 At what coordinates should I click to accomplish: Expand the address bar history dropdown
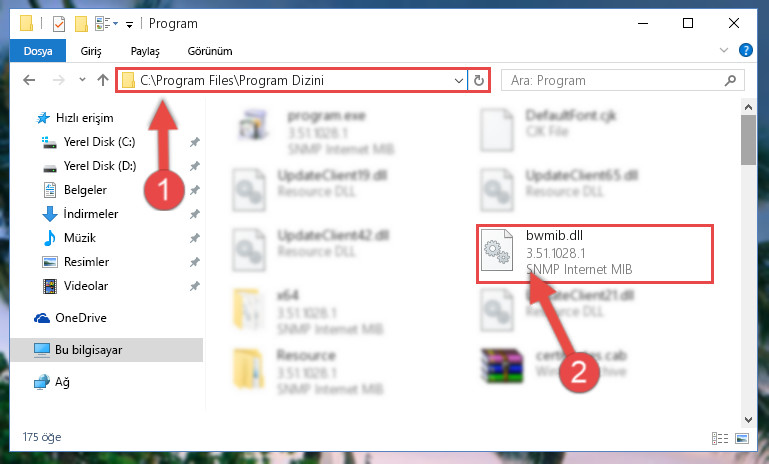459,80
